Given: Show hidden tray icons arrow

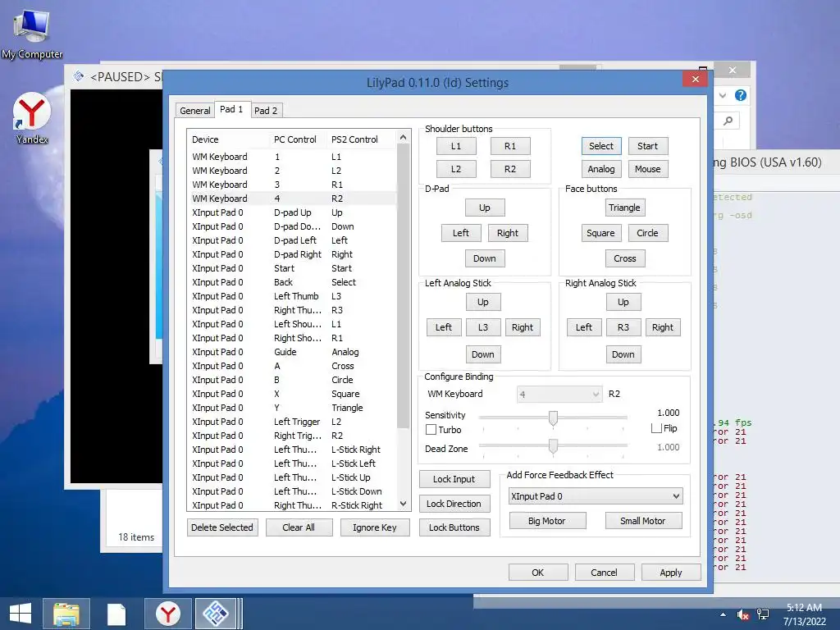Looking at the screenshot, I should pyautogui.click(x=724, y=614).
